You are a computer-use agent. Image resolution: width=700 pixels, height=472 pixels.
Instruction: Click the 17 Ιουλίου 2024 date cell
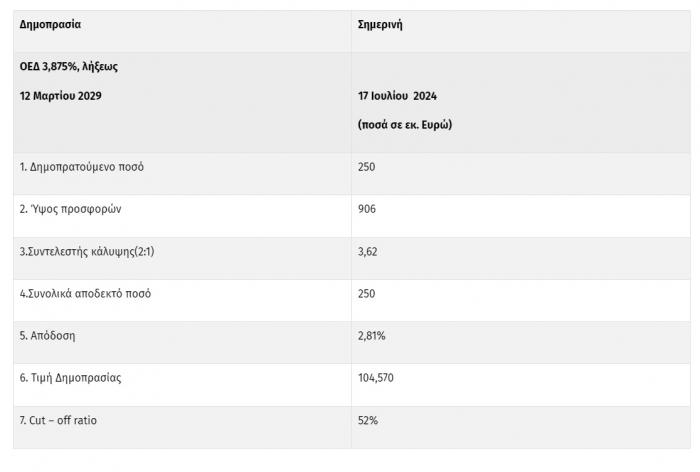point(397,96)
